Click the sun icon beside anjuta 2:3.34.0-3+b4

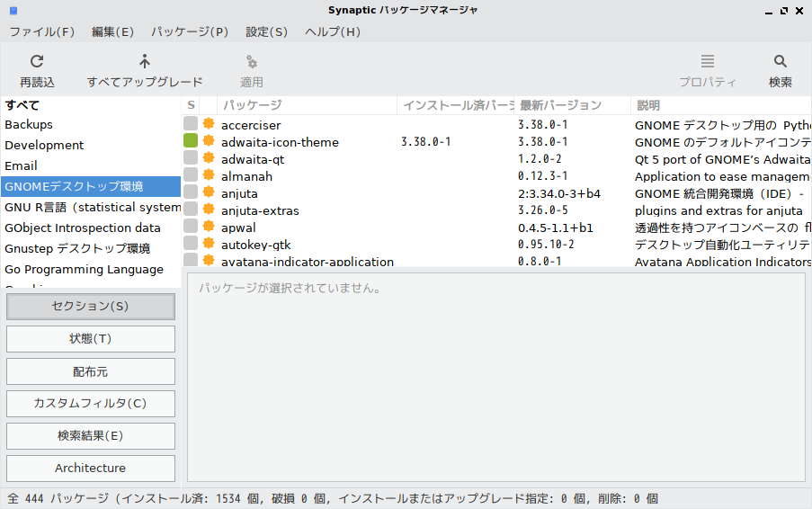click(x=209, y=192)
